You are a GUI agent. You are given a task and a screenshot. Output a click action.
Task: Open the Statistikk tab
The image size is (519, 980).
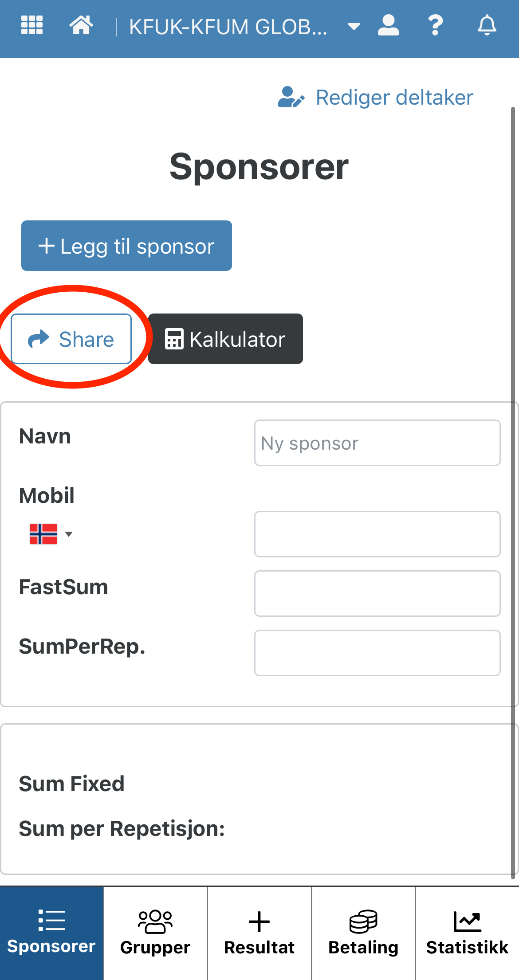point(467,933)
